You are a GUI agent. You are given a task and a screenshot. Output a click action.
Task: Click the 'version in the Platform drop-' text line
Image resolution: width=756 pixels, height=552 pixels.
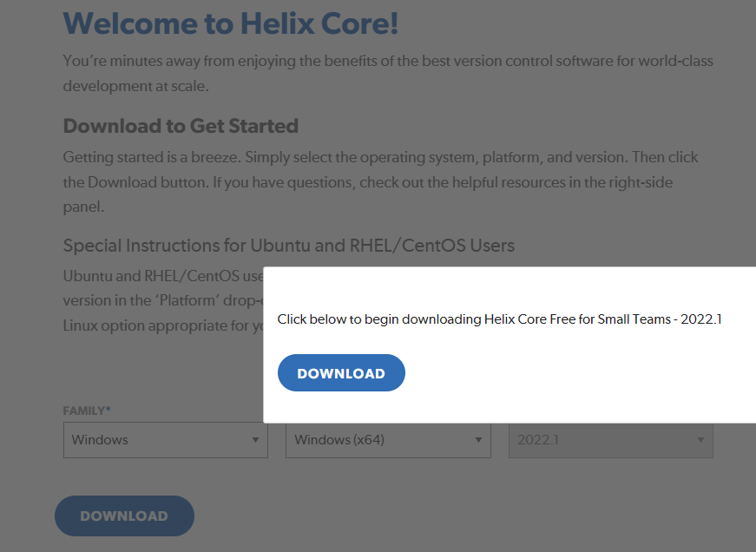162,300
